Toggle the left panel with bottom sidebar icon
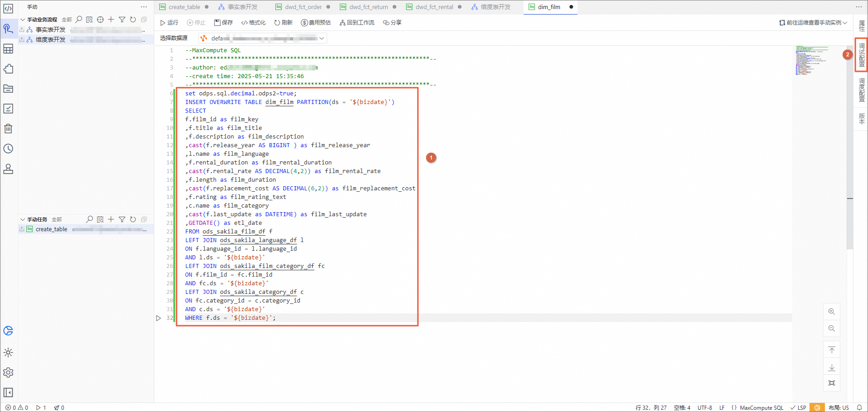 click(x=8, y=392)
